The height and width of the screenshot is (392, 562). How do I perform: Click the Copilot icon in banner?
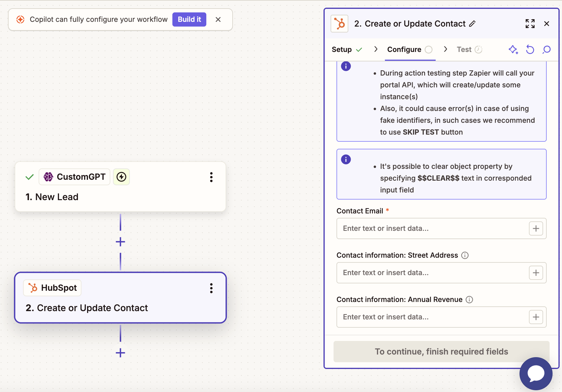click(x=20, y=19)
